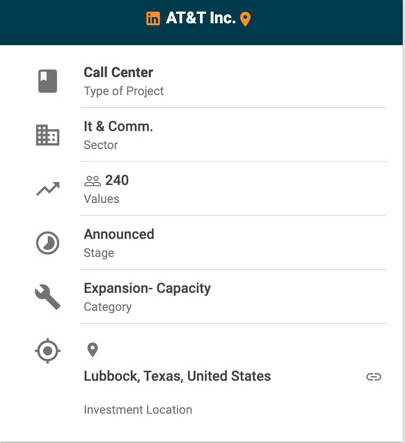Click the Expansion- Capacity category value
This screenshot has height=443, width=405.
147,289
